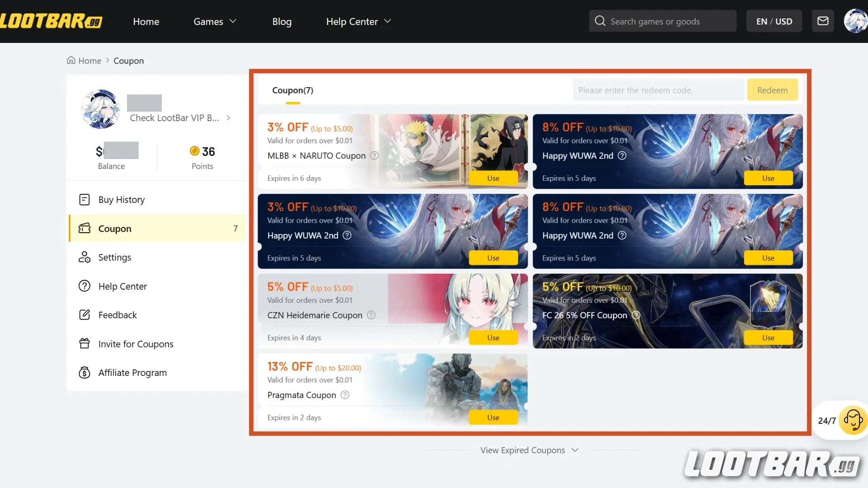This screenshot has width=868, height=488.
Task: Click the gold points coin icon
Action: click(x=194, y=151)
